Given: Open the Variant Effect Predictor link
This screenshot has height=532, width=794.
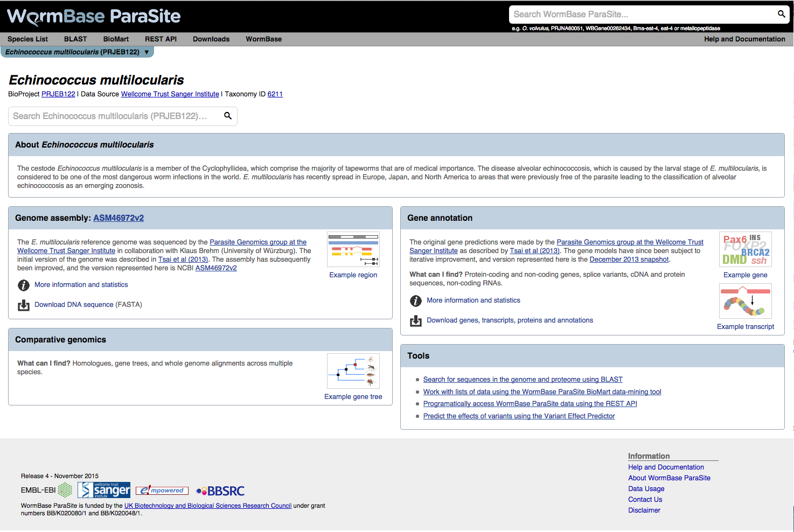Looking at the screenshot, I should (519, 416).
